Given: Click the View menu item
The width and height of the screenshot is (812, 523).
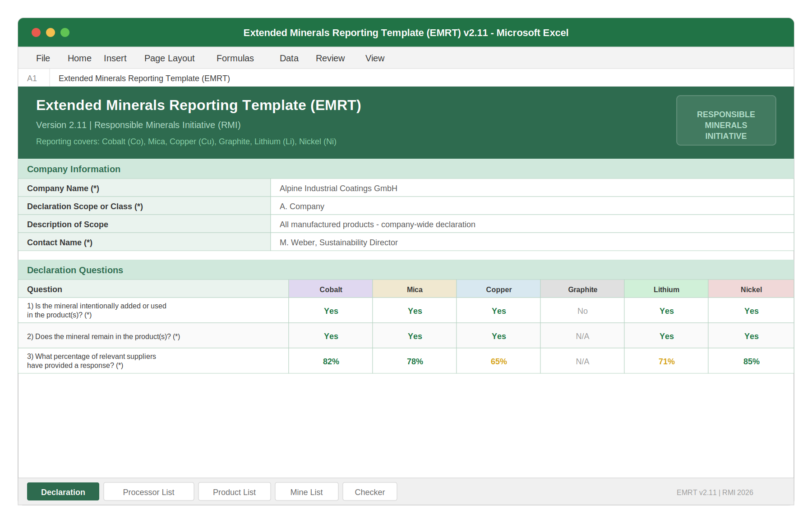Looking at the screenshot, I should [374, 58].
